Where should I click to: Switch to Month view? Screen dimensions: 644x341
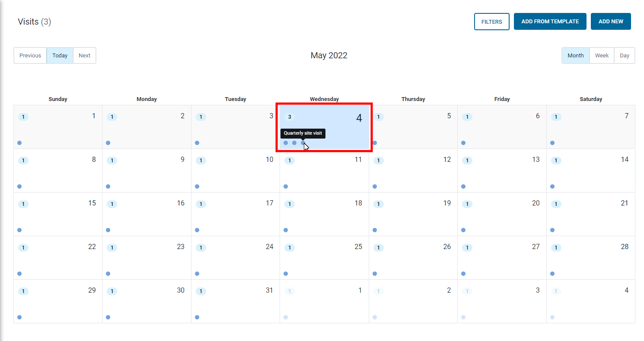coord(576,56)
